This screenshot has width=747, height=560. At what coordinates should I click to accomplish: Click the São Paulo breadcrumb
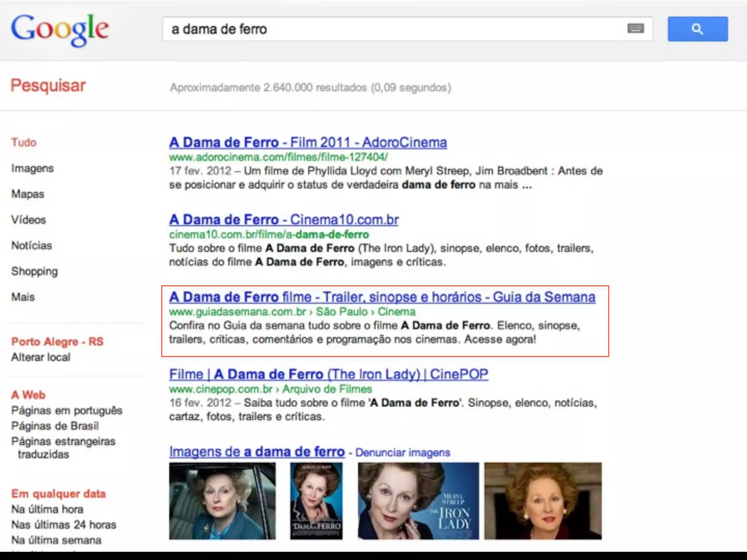(342, 312)
